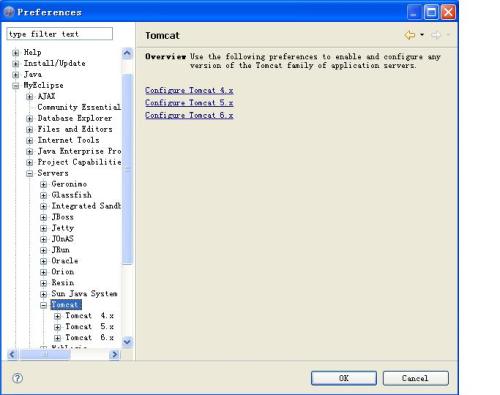Click the forward navigation arrow icon
The width and height of the screenshot is (500, 395).
tap(436, 35)
